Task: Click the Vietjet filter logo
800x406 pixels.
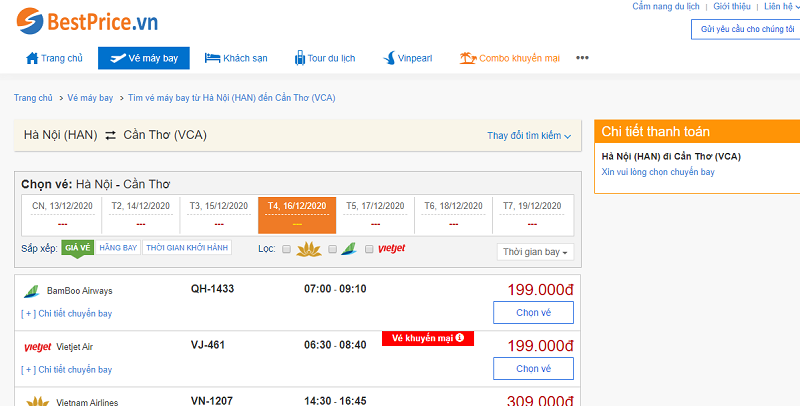Action: click(x=392, y=248)
